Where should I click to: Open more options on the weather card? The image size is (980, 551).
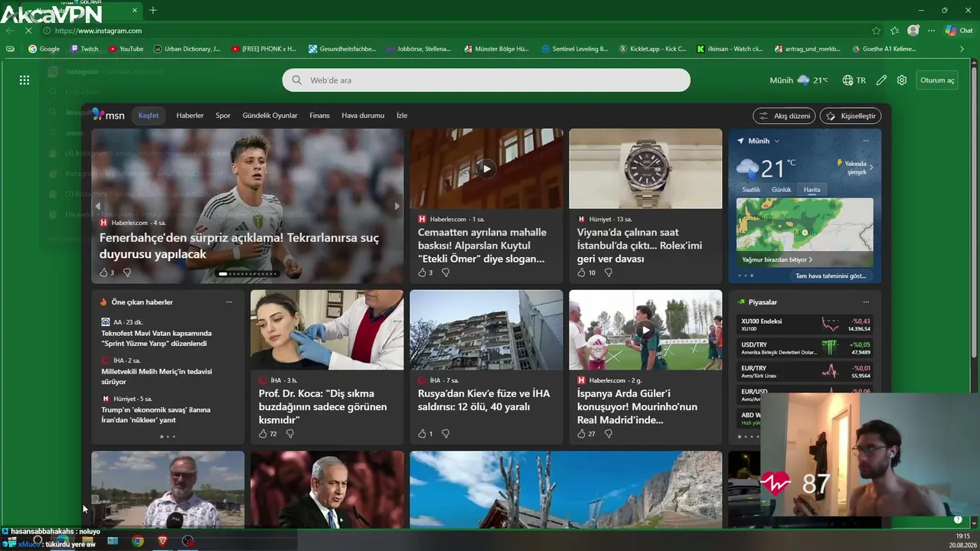866,141
